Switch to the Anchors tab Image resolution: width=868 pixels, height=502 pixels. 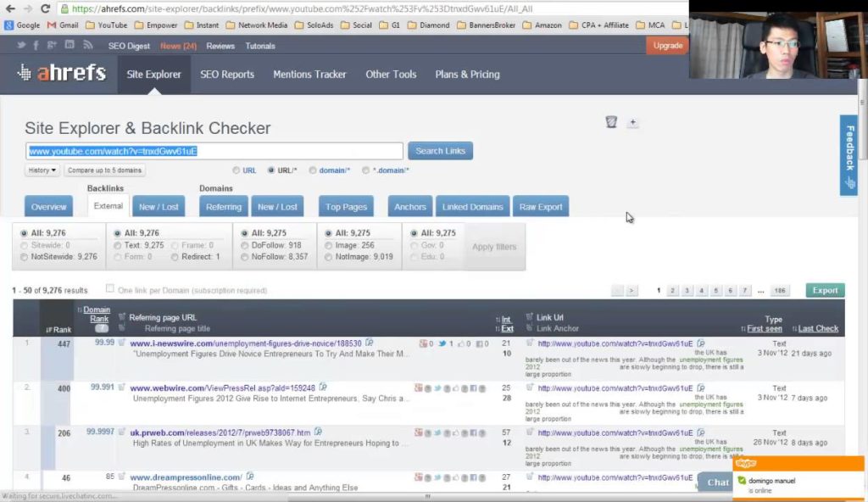[410, 207]
